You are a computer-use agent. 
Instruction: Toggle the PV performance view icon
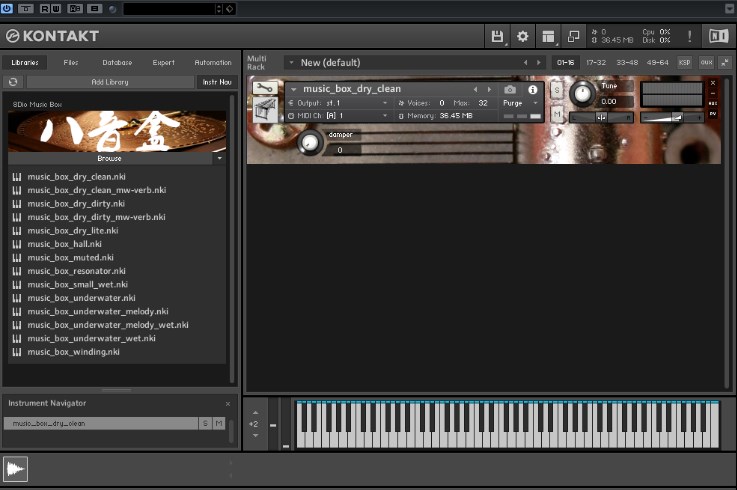713,114
